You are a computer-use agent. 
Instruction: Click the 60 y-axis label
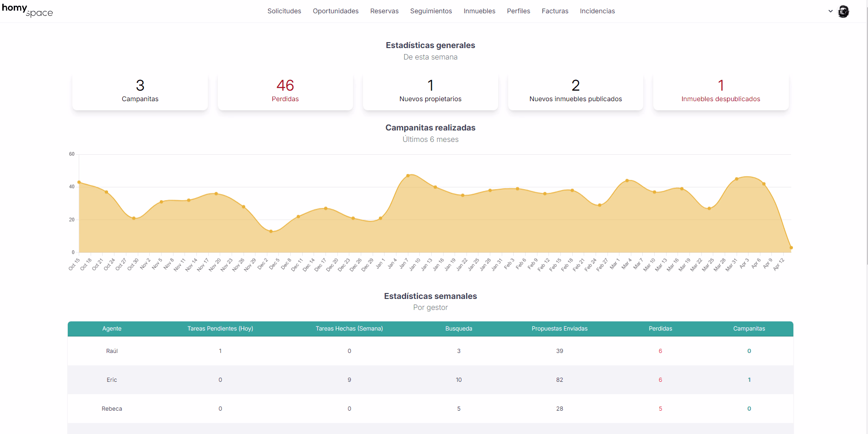[x=72, y=154]
